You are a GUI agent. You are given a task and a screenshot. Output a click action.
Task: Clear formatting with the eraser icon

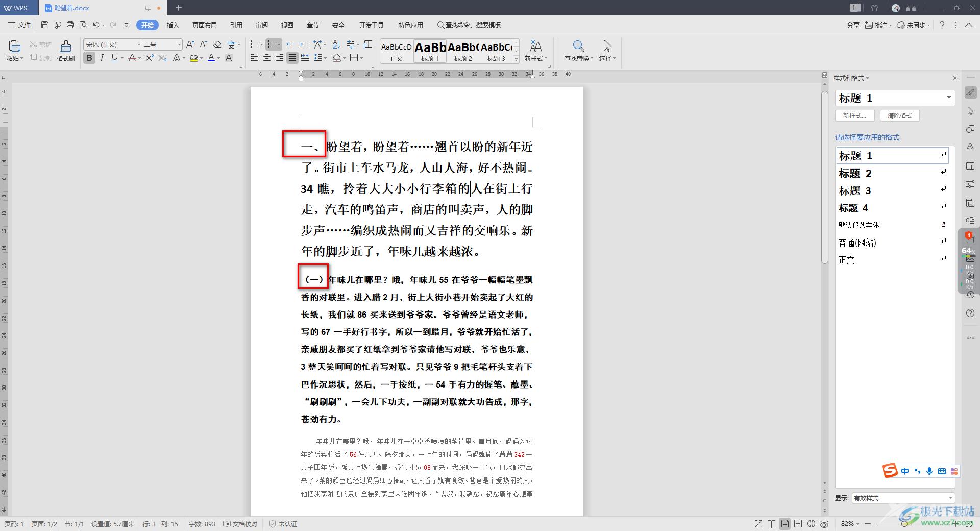(217, 44)
